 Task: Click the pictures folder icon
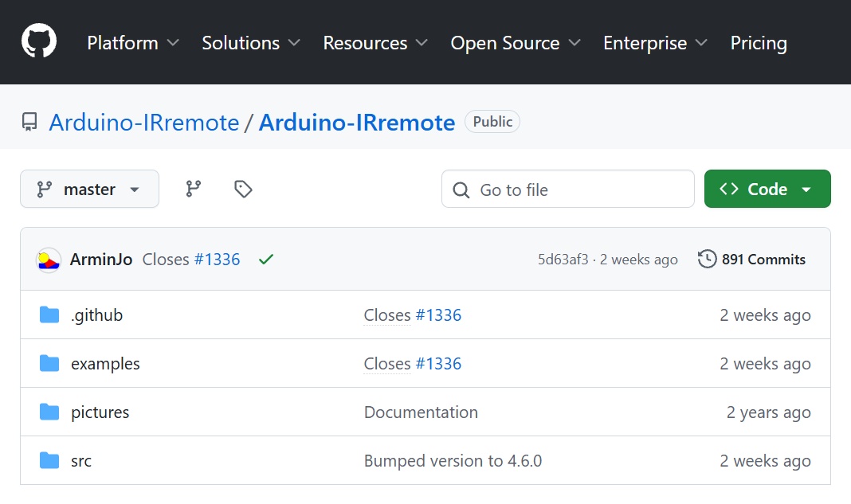pyautogui.click(x=49, y=412)
